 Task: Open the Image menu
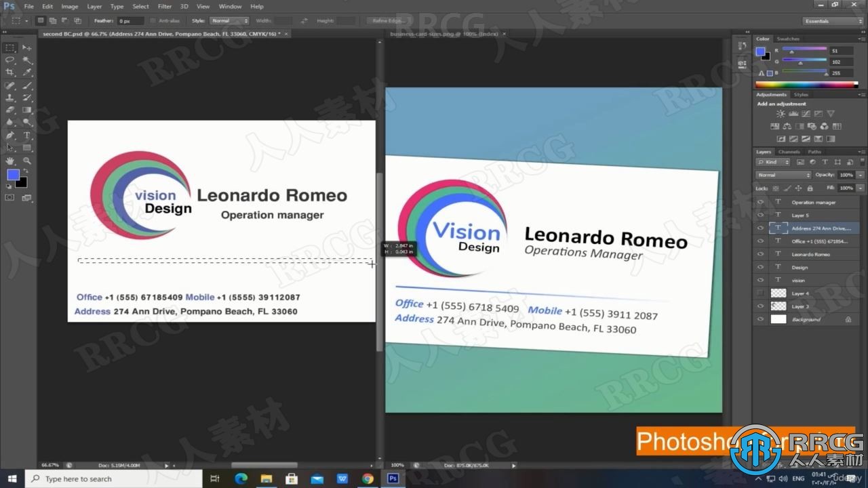[x=70, y=6]
